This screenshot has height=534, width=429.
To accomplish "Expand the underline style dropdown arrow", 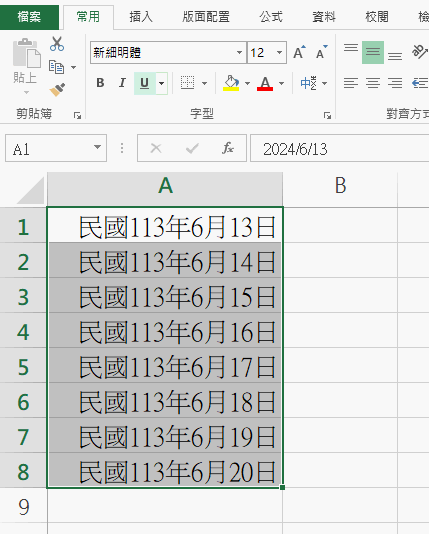I will pos(162,83).
